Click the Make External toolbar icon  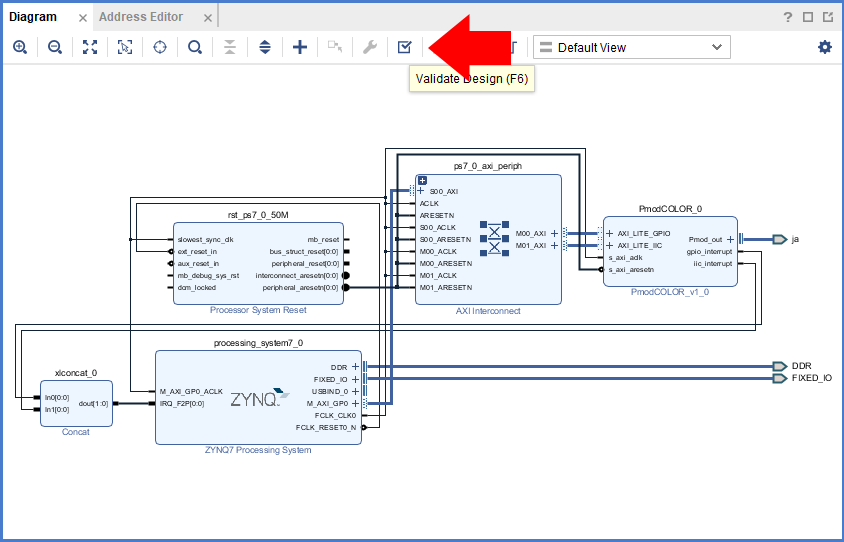click(x=335, y=47)
